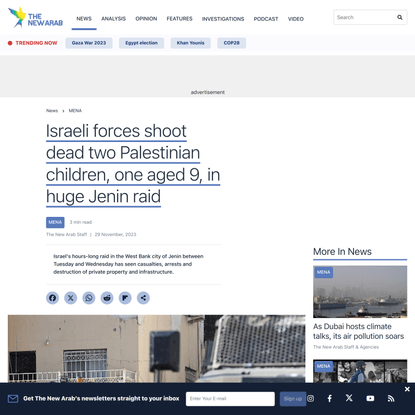415x415 pixels.
Task: Click the More In News heading
Action: click(x=342, y=252)
